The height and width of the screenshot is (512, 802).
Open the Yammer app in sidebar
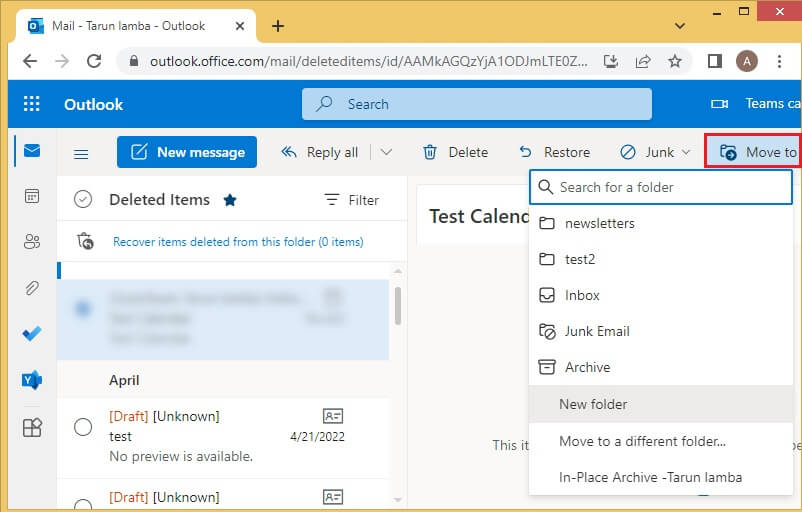[x=32, y=380]
